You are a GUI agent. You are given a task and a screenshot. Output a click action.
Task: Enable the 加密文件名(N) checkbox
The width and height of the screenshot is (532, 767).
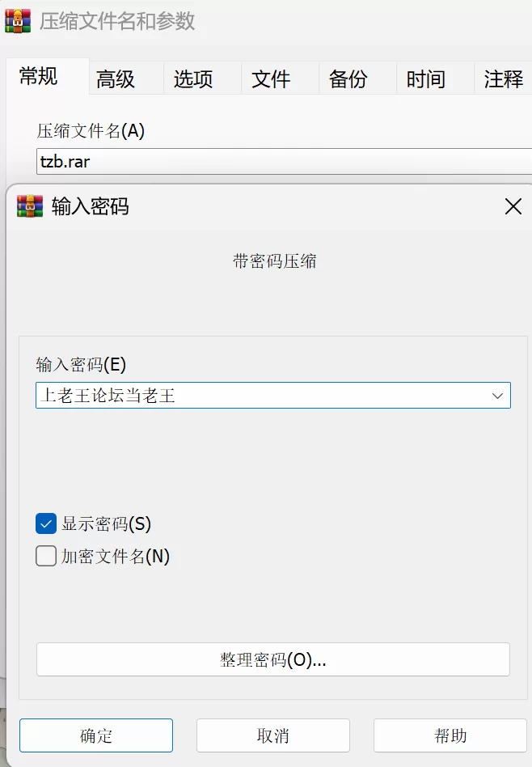click(46, 556)
